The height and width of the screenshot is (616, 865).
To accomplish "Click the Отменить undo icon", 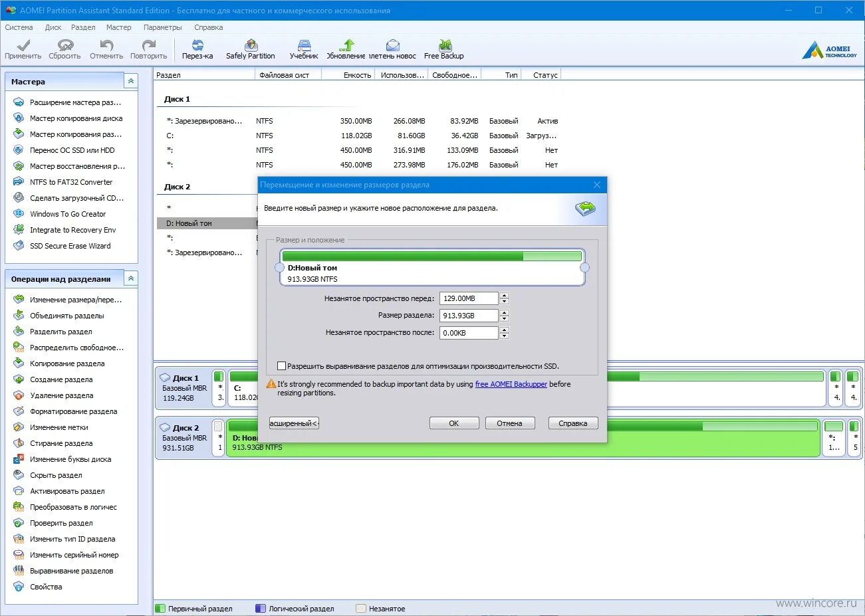I will coord(106,49).
